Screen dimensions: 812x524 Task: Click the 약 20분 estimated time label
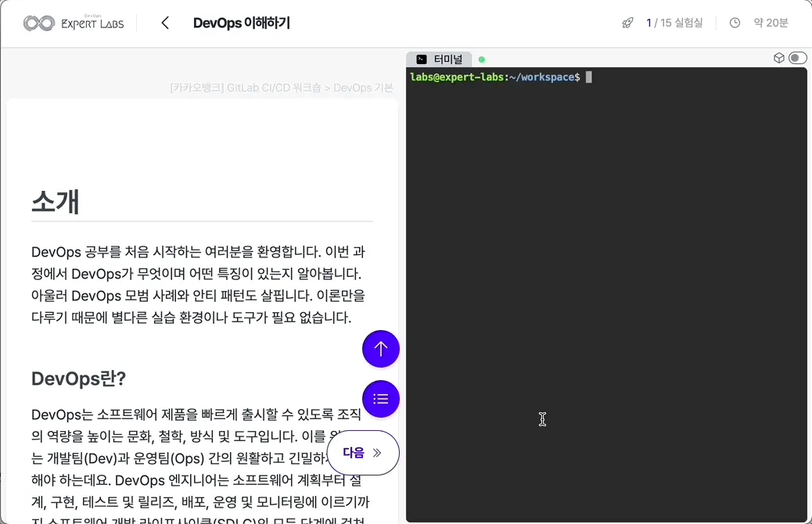(x=771, y=23)
